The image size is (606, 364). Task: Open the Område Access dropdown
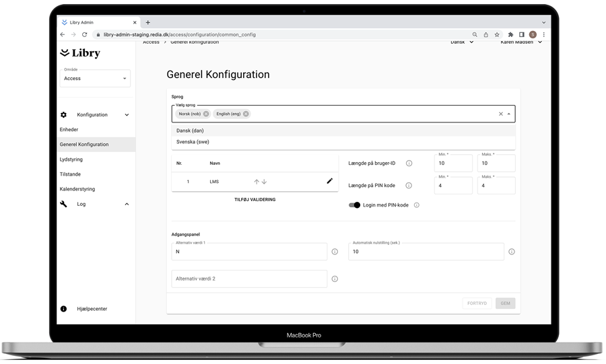(x=95, y=79)
